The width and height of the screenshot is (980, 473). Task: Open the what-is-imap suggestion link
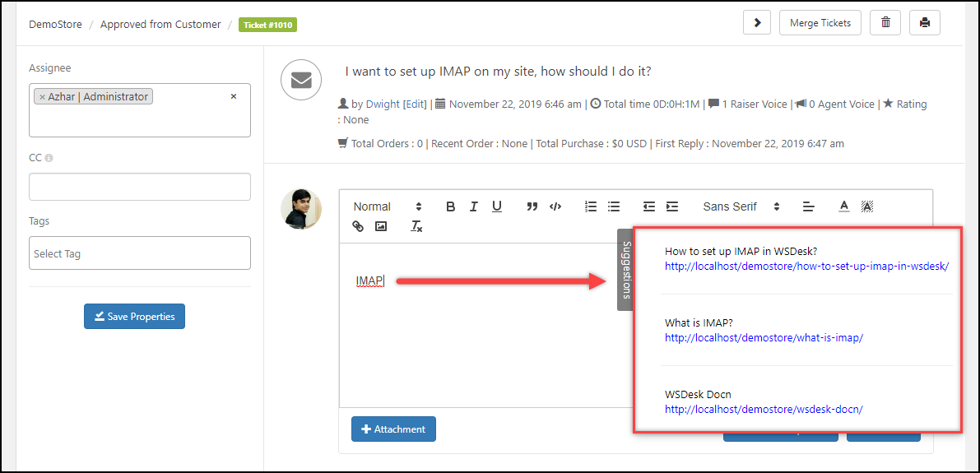click(764, 337)
